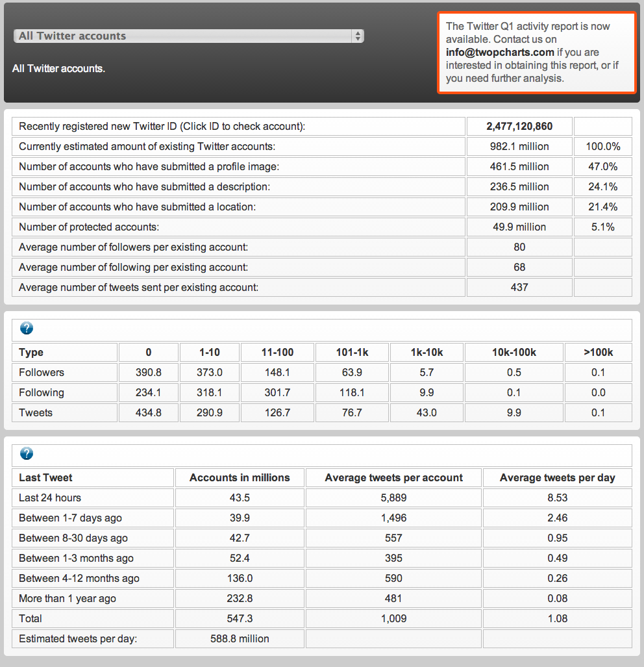The width and height of the screenshot is (644, 667).
Task: Click the 'Between 8-30 days ago' row label
Action: coord(73,538)
